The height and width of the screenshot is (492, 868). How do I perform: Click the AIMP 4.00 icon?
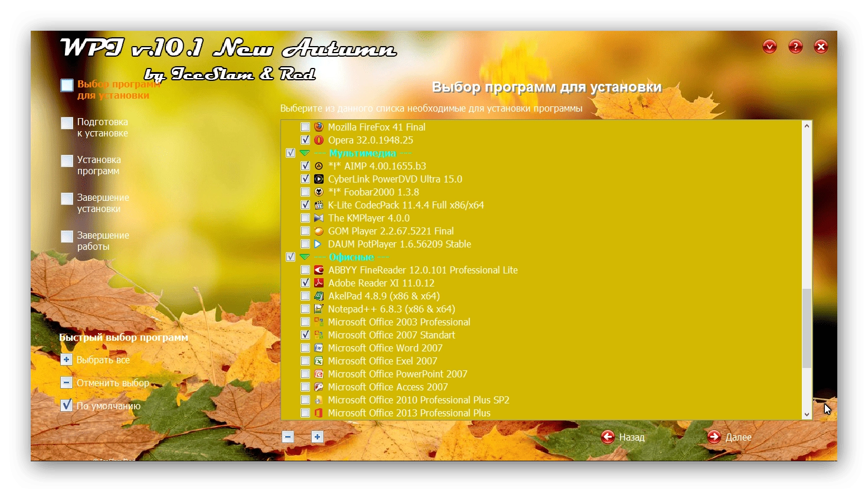tap(319, 166)
